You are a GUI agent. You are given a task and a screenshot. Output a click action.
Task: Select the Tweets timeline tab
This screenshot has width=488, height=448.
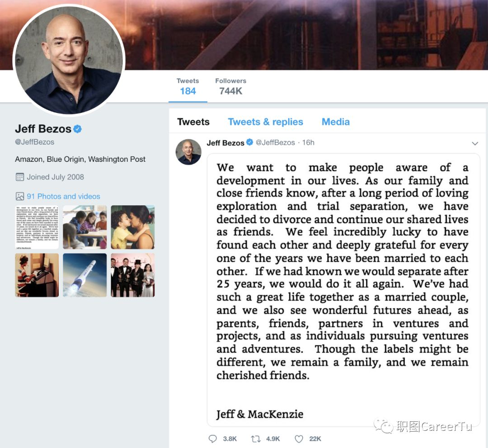193,122
